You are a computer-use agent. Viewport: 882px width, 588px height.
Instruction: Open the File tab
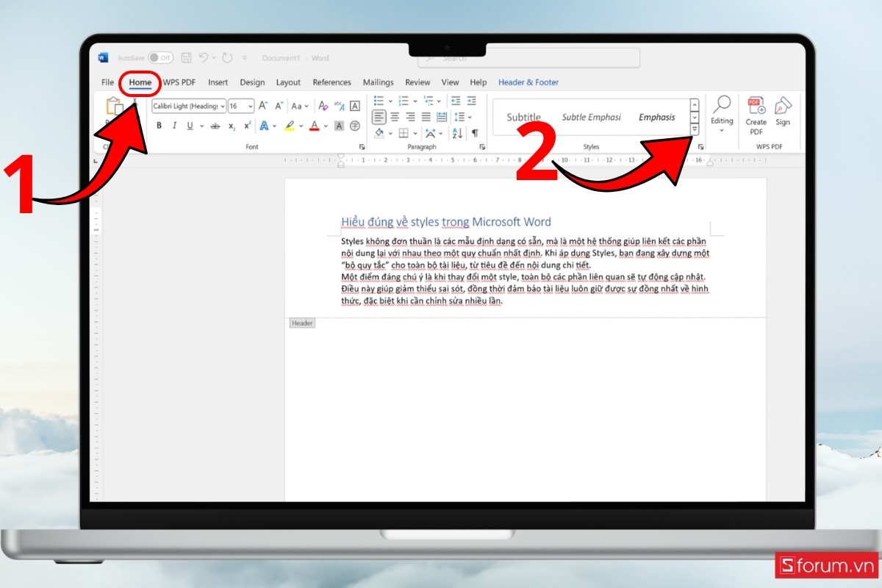tap(108, 82)
